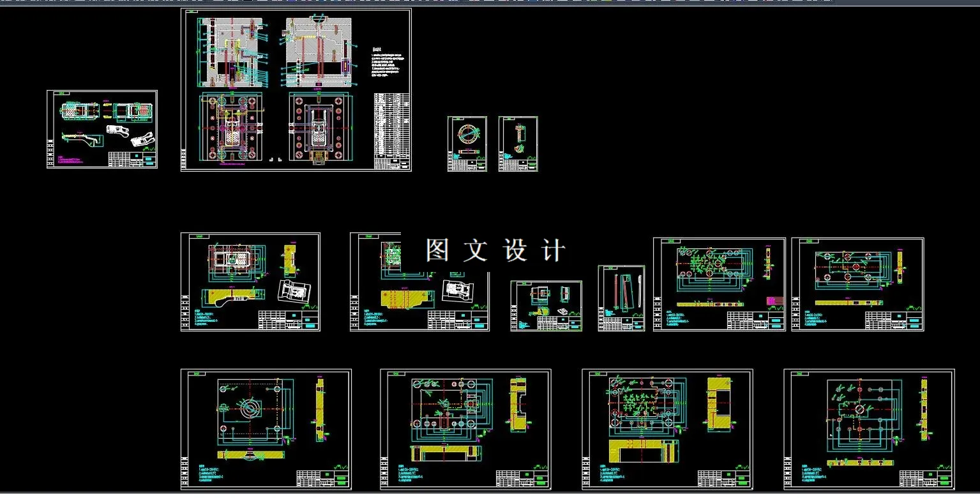Click the circular gasket part drawing sheet
The height and width of the screenshot is (498, 980).
[466, 144]
